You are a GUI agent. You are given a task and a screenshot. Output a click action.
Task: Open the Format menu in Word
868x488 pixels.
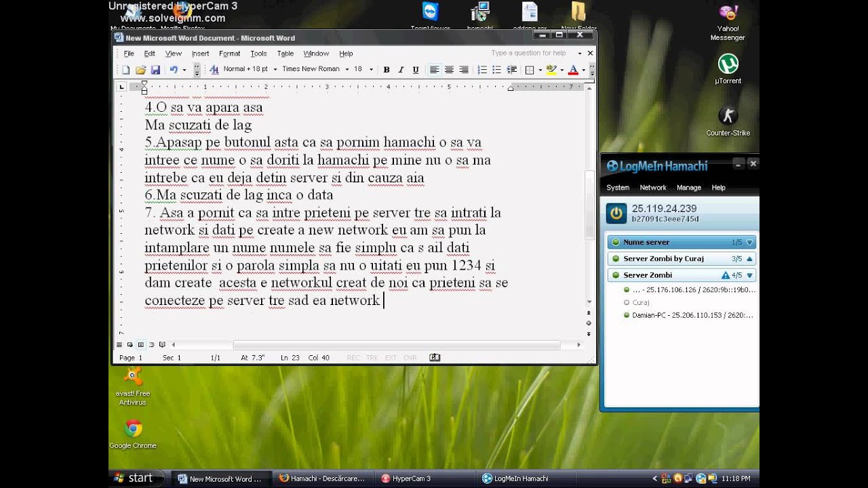point(230,54)
